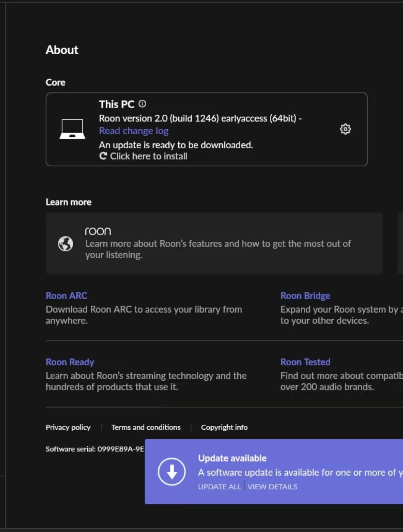The height and width of the screenshot is (532, 403).
Task: Open Copyright info
Action: (x=224, y=427)
